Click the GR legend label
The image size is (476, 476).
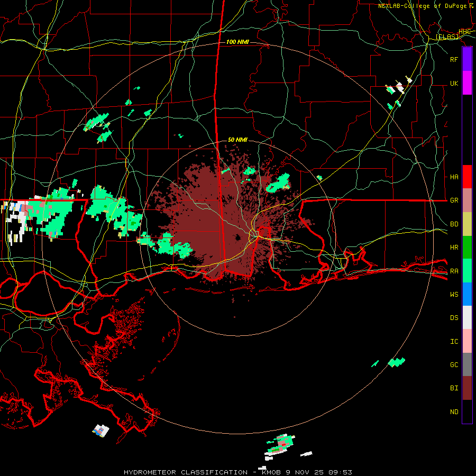tap(454, 200)
